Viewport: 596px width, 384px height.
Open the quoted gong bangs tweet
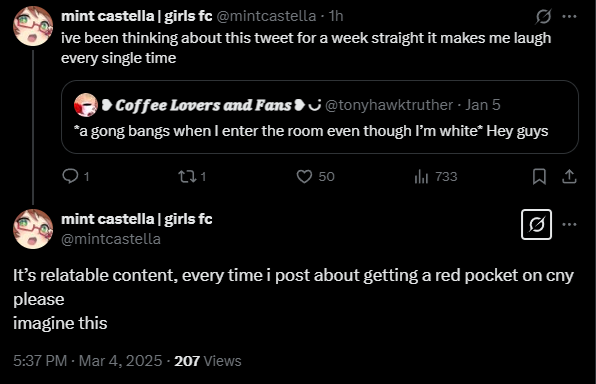coord(320,117)
